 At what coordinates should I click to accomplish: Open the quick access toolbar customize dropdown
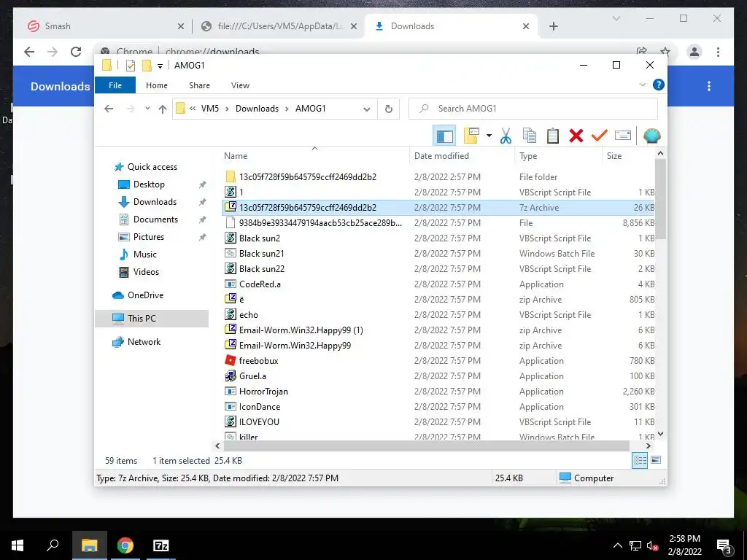160,66
